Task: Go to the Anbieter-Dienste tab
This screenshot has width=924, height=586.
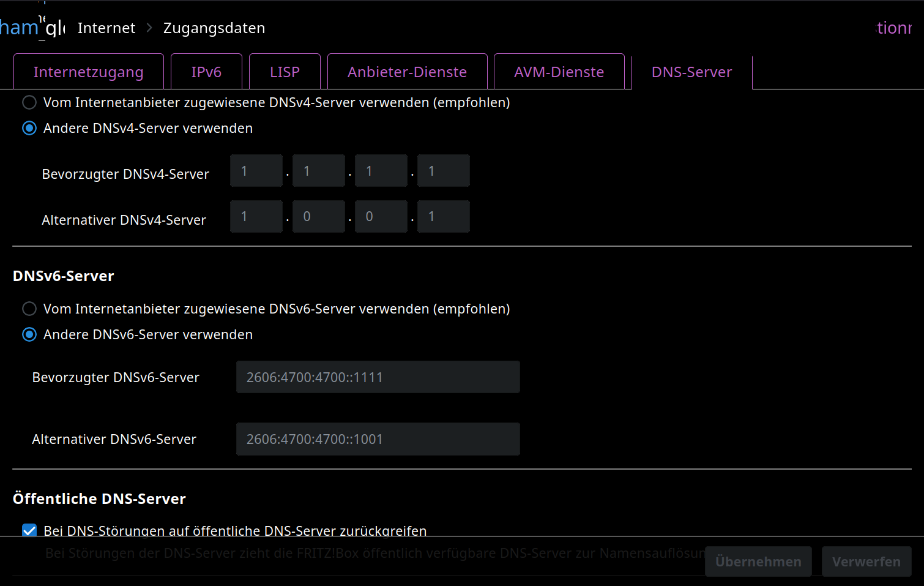Action: (x=407, y=72)
